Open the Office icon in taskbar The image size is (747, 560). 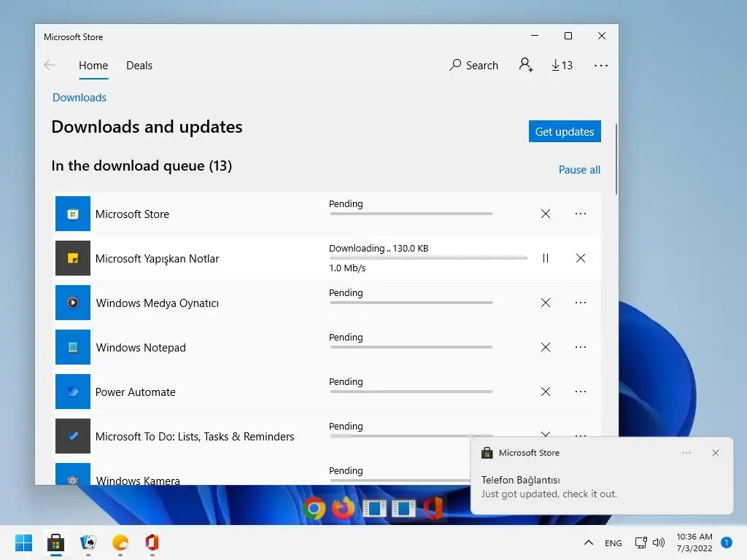152,542
